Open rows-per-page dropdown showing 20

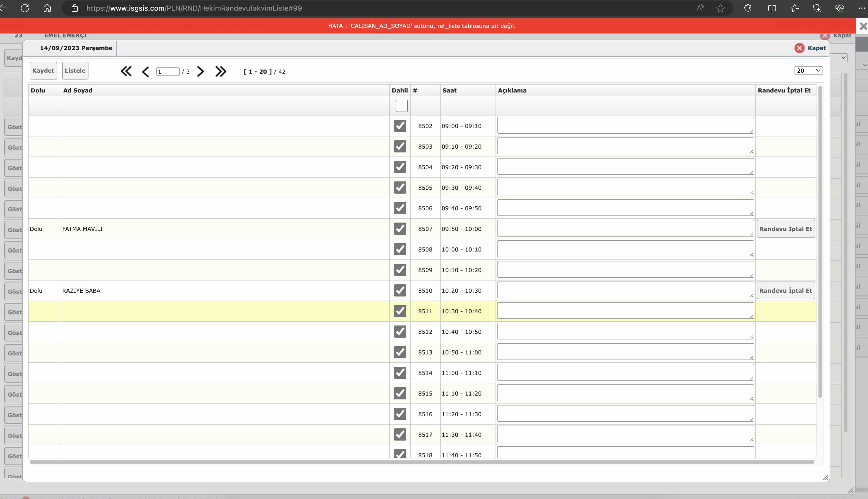pyautogui.click(x=808, y=71)
